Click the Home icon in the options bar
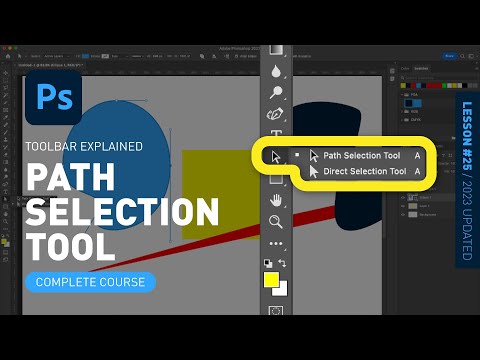This screenshot has height=360, width=480. point(8,56)
